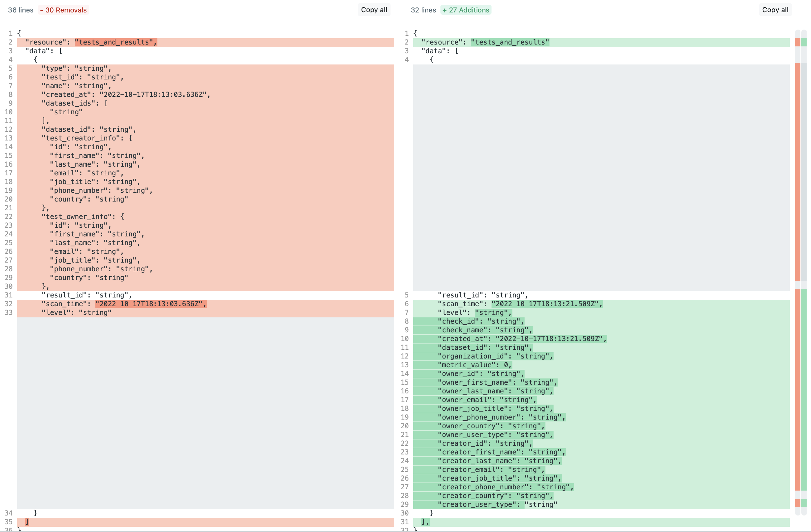Click the "metric_value": 0 line
This screenshot has width=811, height=532.
coord(474,365)
